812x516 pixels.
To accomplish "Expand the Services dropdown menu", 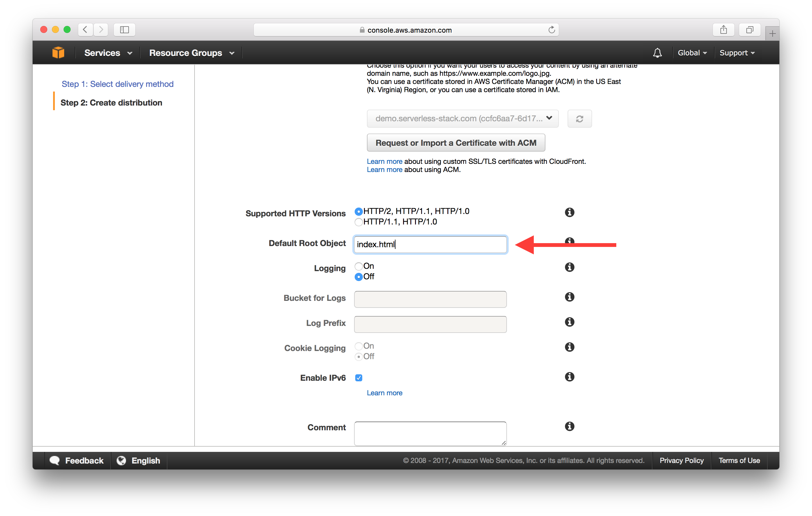I will tap(108, 53).
